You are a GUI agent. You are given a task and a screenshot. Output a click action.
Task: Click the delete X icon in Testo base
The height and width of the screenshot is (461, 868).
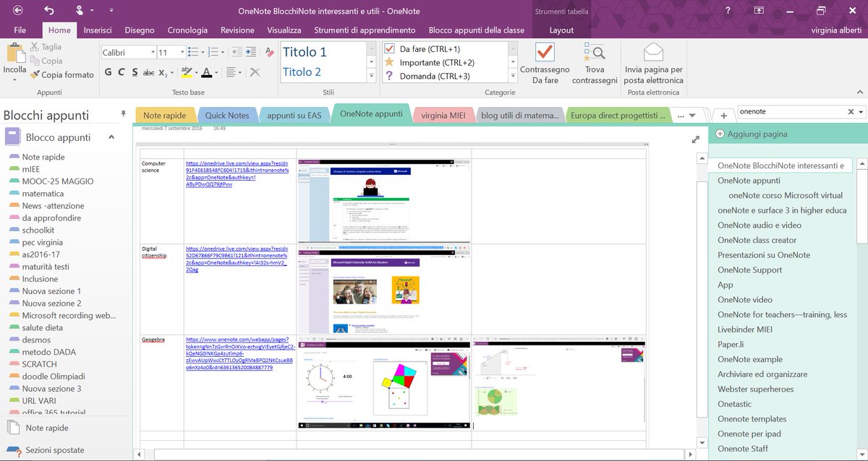[x=255, y=72]
